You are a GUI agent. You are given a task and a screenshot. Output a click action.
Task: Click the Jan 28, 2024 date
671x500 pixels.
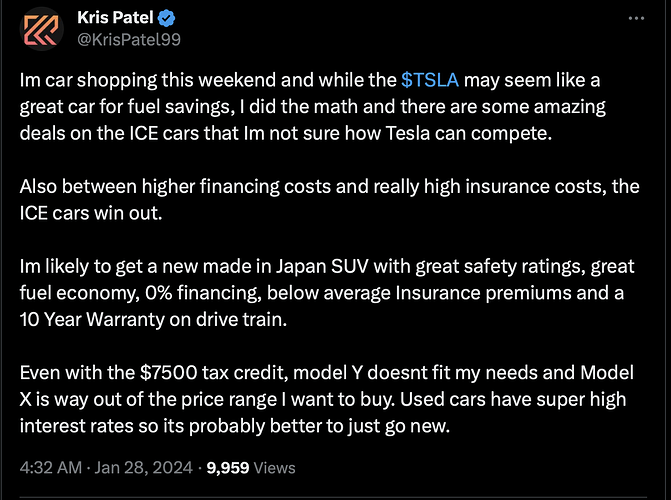(143, 467)
